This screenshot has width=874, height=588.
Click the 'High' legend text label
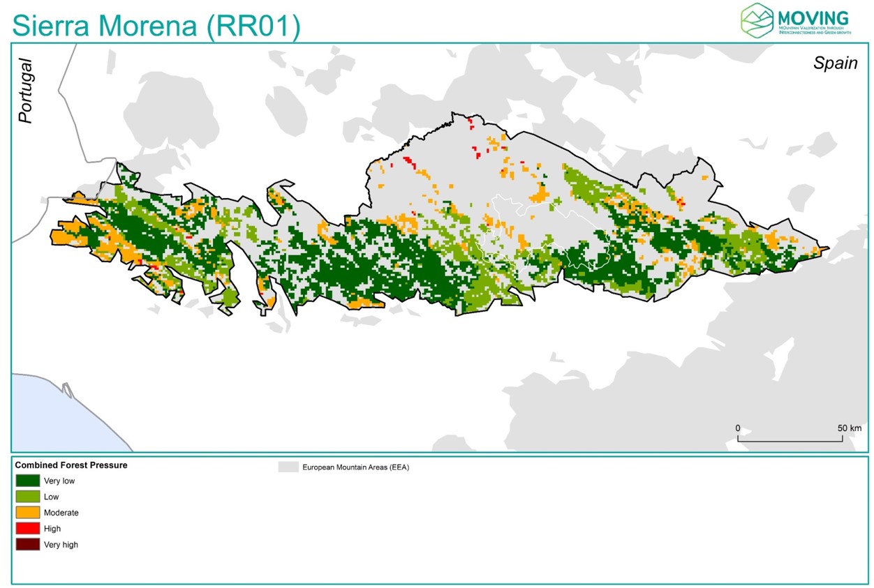(52, 529)
